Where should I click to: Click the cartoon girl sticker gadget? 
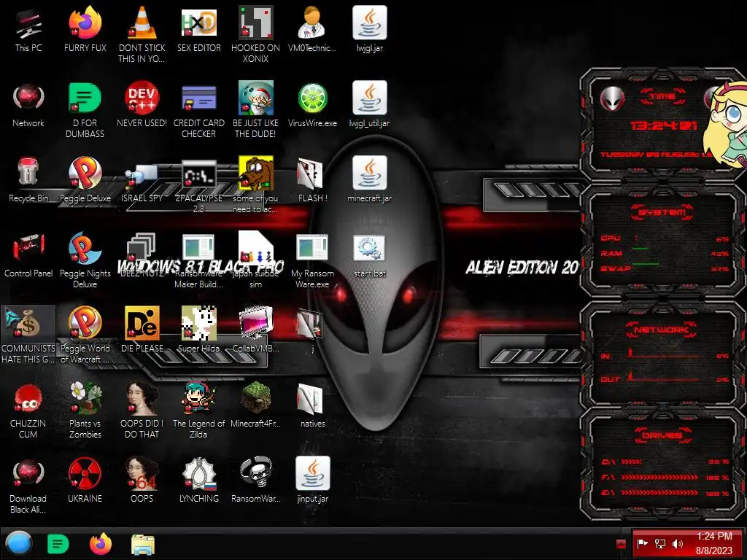[726, 125]
